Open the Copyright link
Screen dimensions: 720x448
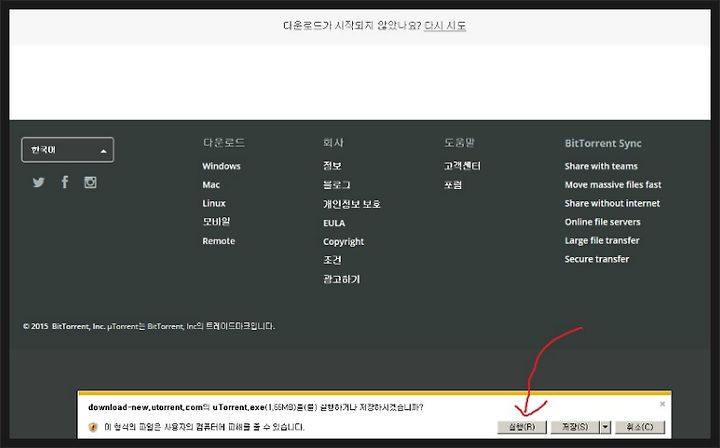point(343,242)
